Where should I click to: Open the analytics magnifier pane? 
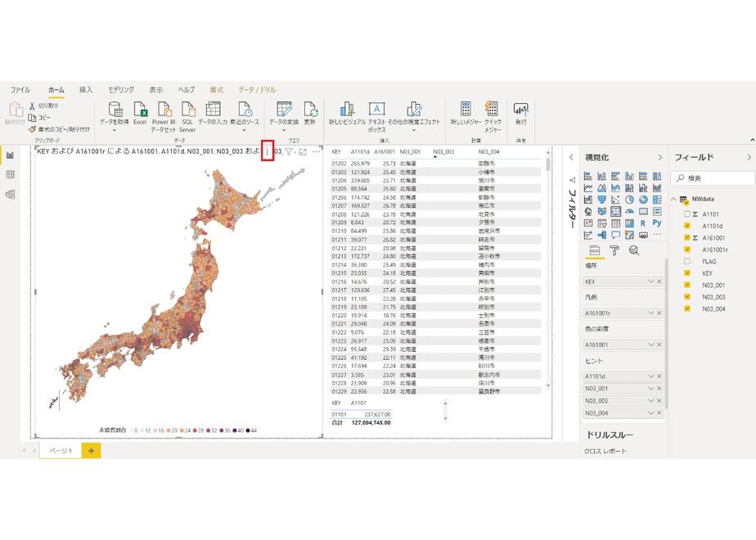[x=634, y=250]
